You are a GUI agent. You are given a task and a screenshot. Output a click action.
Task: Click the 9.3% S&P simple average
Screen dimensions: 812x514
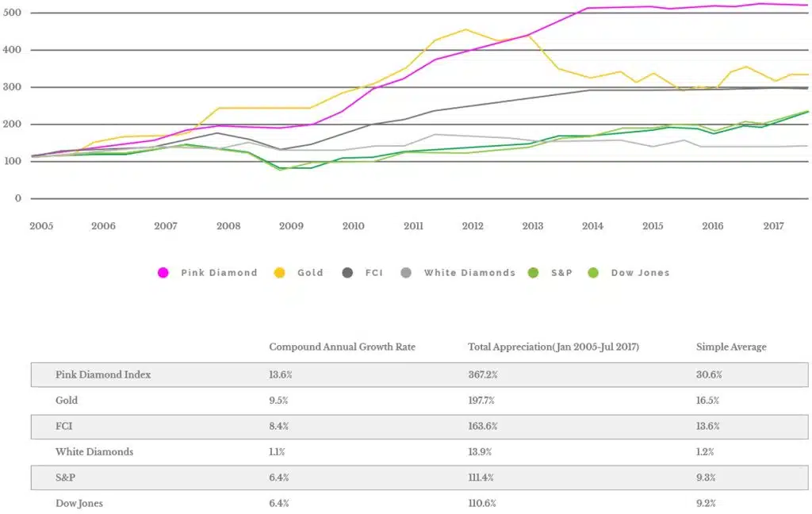point(706,478)
